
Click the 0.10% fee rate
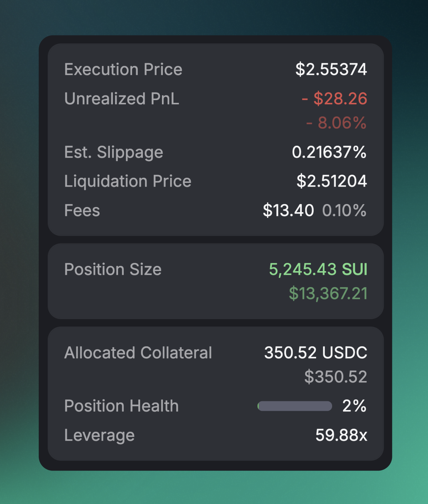344,210
